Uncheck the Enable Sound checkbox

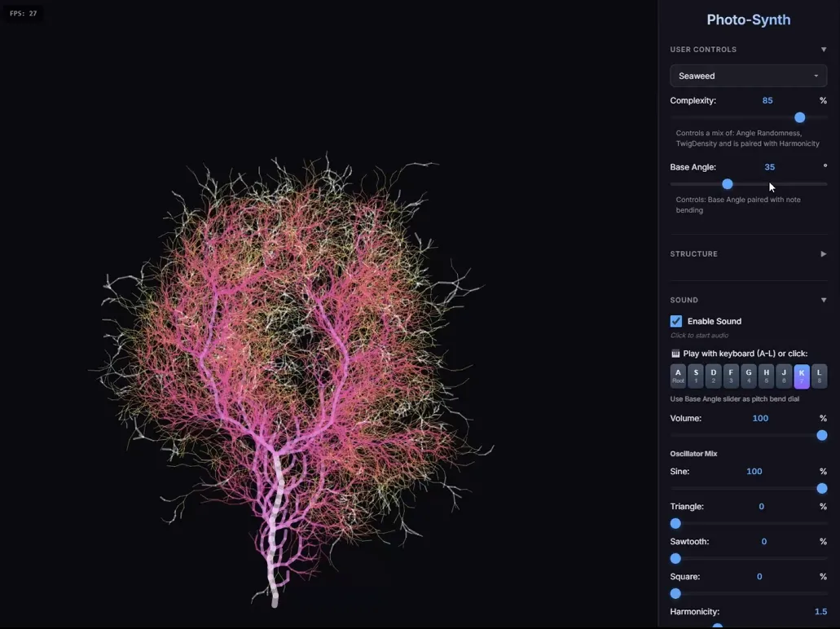676,321
